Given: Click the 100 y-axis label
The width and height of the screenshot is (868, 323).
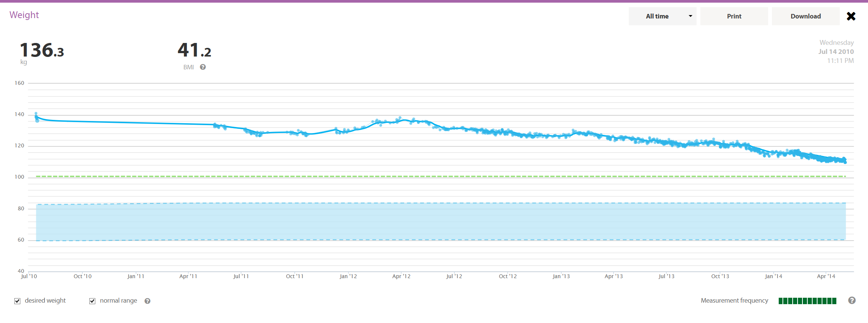Looking at the screenshot, I should pos(19,177).
